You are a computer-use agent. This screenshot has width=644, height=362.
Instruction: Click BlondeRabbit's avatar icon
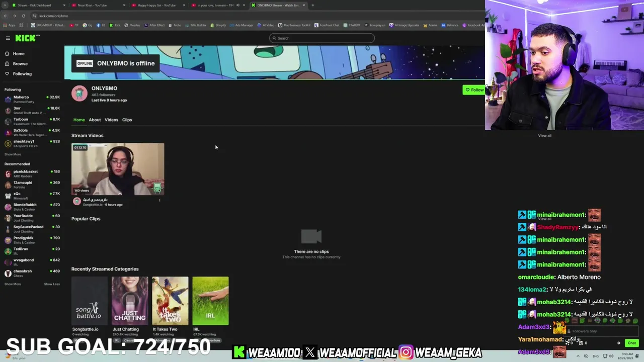point(8,207)
